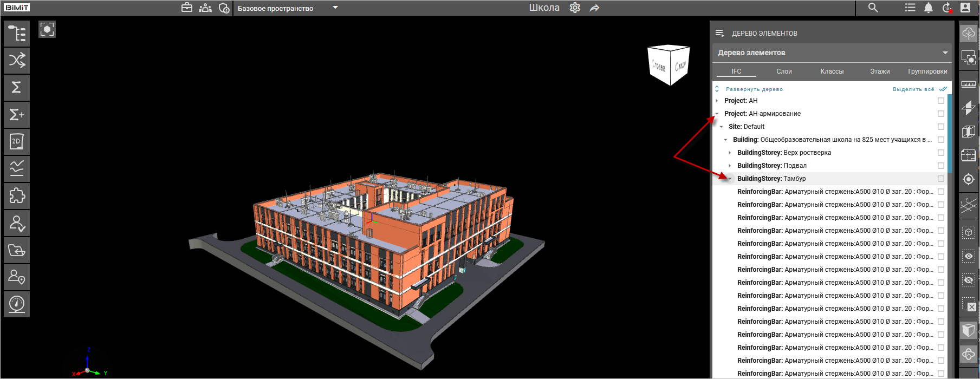The height and width of the screenshot is (379, 980).
Task: Click Выделить всё to select all
Action: [x=913, y=89]
